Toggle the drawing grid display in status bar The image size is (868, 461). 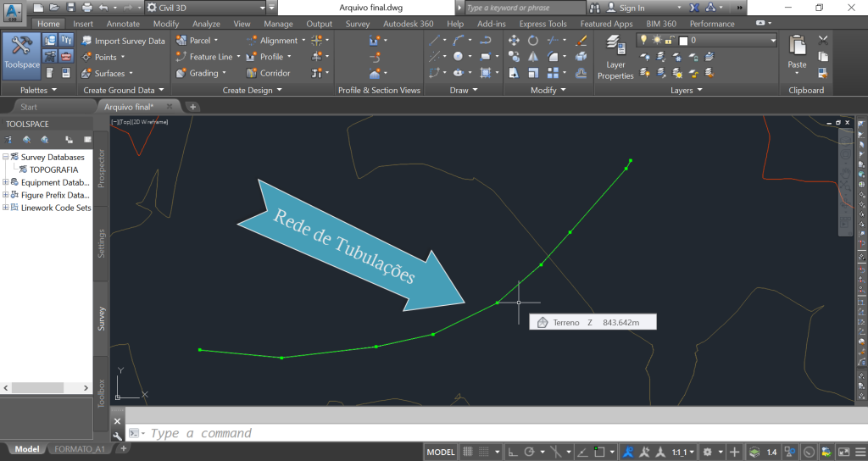469,452
